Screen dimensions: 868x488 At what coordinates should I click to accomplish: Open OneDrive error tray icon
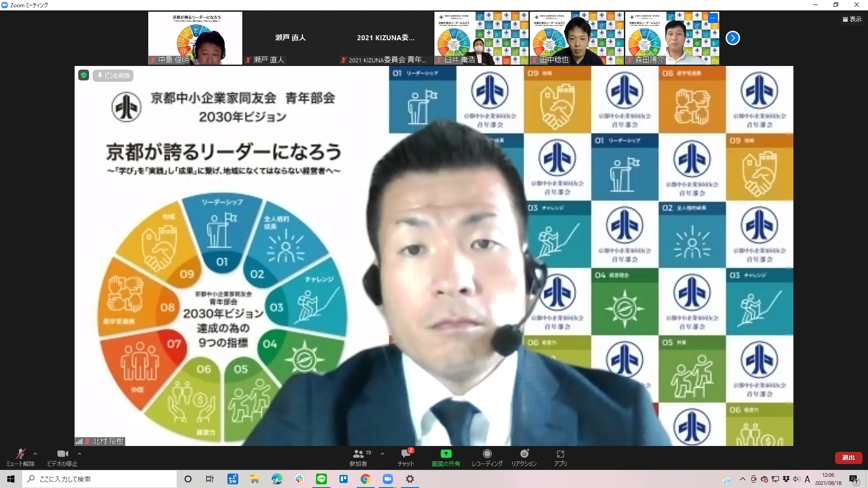pyautogui.click(x=764, y=479)
